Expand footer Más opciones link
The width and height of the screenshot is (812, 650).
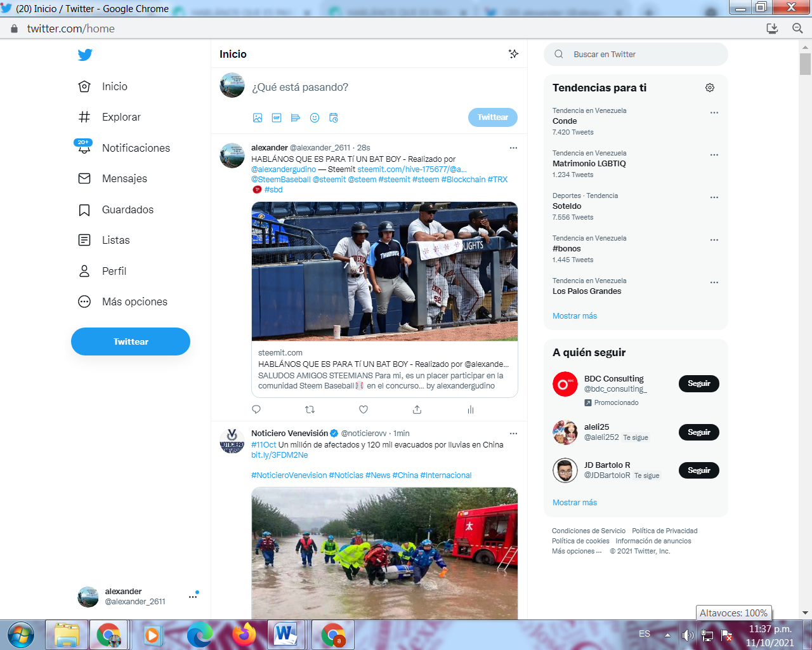pos(577,552)
